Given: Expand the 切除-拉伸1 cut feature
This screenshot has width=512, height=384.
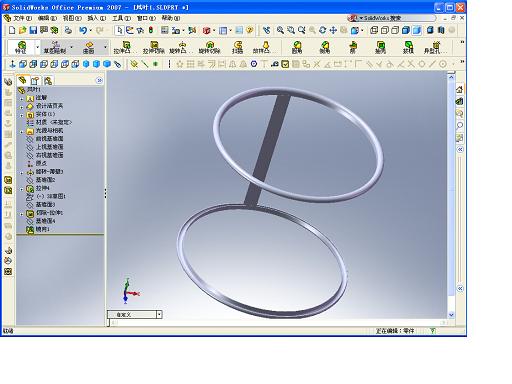Looking at the screenshot, I should pyautogui.click(x=22, y=213).
